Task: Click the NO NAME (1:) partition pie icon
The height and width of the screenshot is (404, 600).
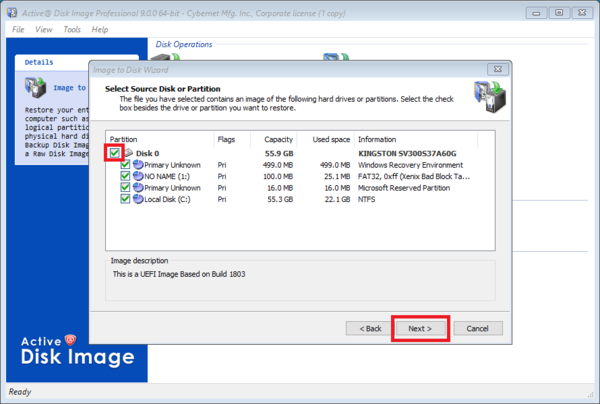Action: [x=138, y=176]
